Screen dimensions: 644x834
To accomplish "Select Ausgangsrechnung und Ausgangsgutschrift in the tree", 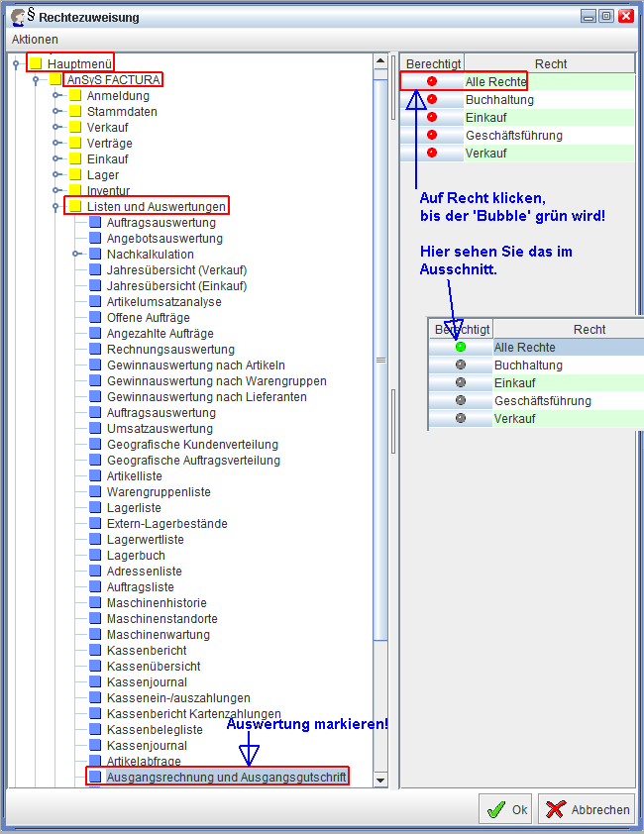I will pyautogui.click(x=226, y=778).
